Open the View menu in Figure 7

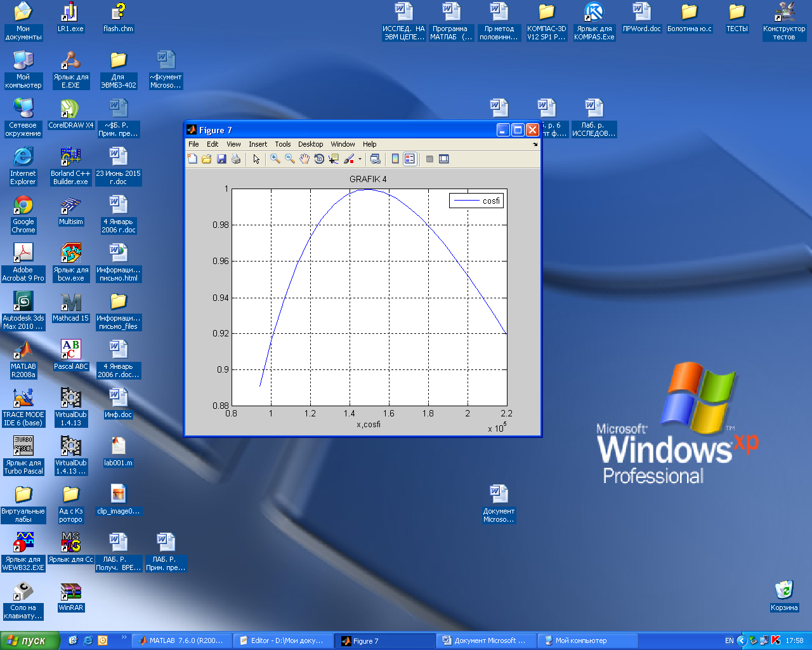pos(233,144)
